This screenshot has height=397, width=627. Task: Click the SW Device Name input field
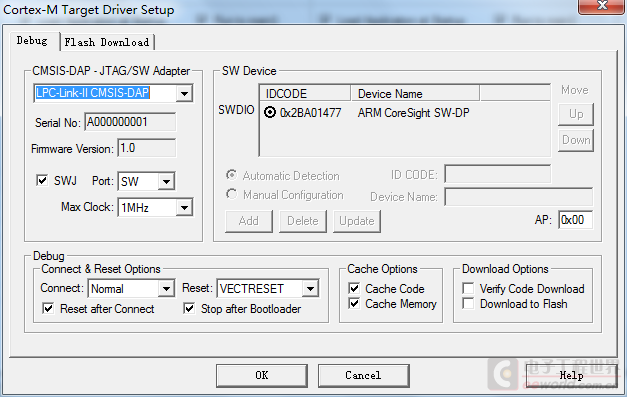(519, 197)
